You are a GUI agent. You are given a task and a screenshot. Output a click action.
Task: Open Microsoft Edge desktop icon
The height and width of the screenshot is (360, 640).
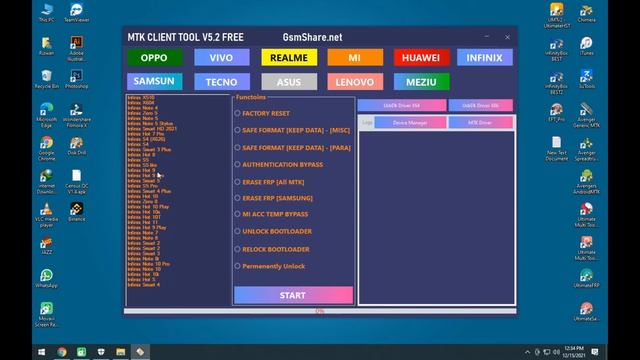(x=47, y=116)
